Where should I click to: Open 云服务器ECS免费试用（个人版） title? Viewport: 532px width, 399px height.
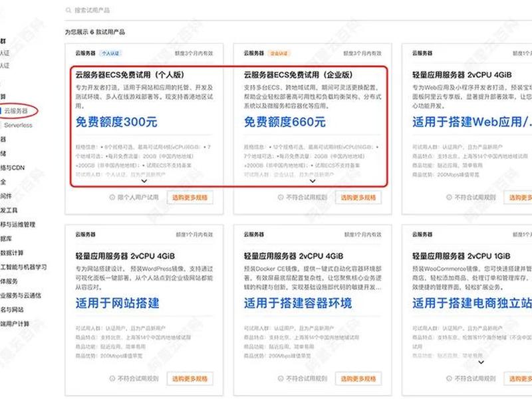pyautogui.click(x=130, y=74)
